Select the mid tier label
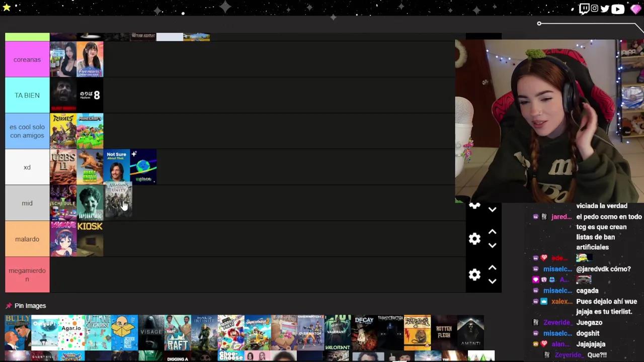This screenshot has height=362, width=644. pos(27,203)
